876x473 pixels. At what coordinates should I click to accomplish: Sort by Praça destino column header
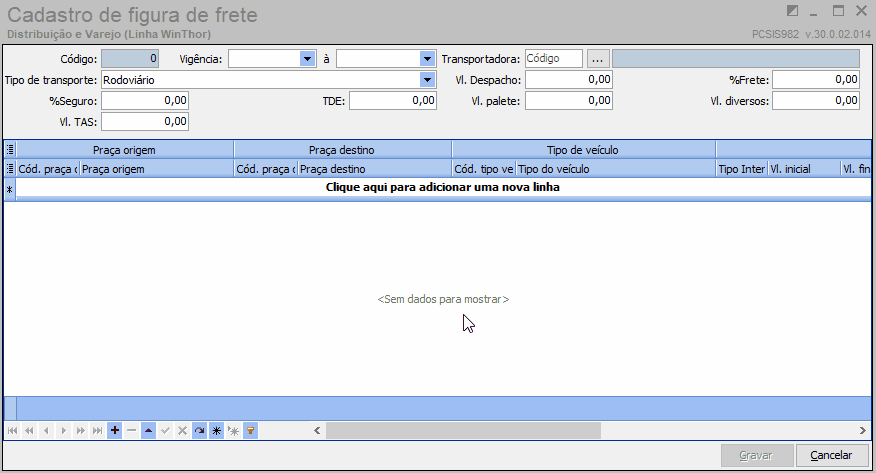[374, 169]
